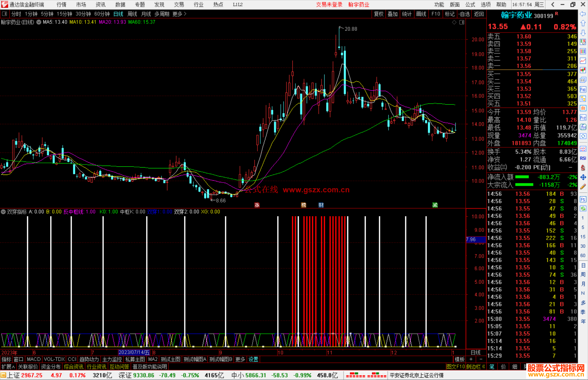588x380 pixels.
Task: Click the wavy multi-line indicator icon
Action: pos(583,149)
